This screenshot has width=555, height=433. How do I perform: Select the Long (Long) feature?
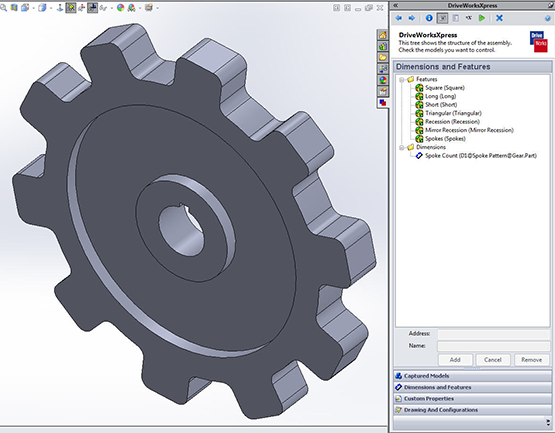click(436, 96)
